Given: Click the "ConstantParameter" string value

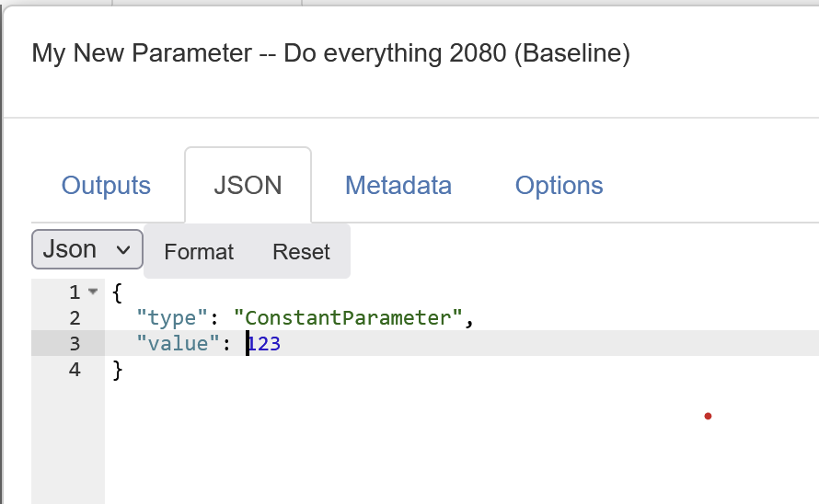Looking at the screenshot, I should click(x=348, y=318).
